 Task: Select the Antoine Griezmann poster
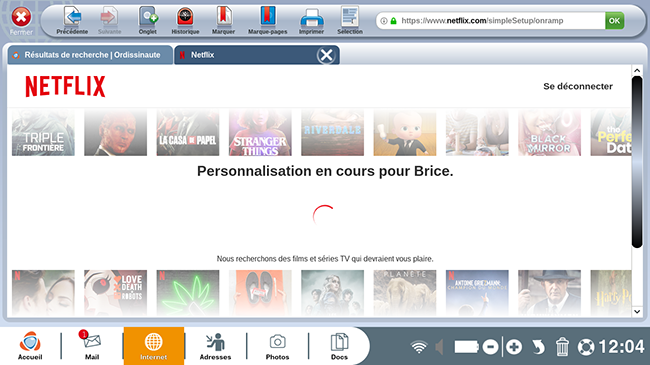click(477, 293)
